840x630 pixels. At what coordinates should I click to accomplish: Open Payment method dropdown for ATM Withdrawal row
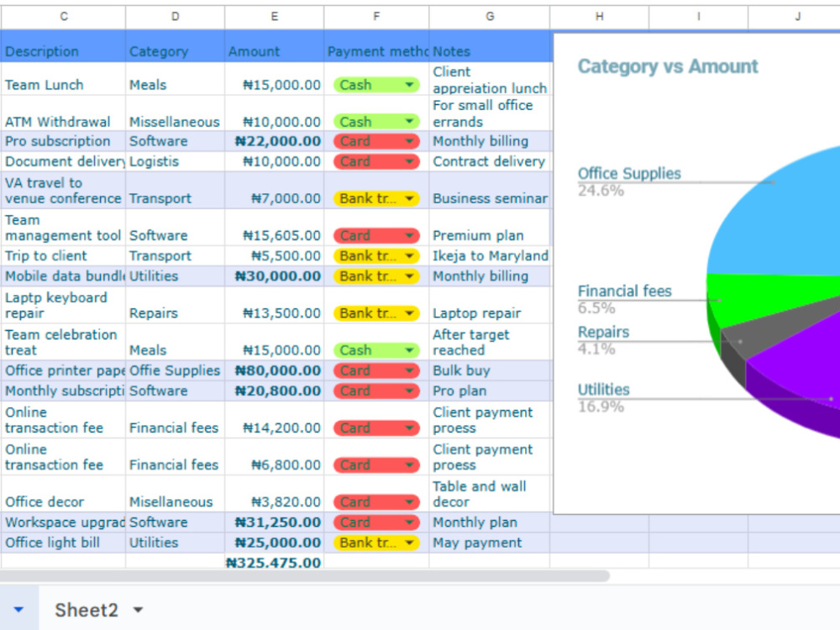coord(376,122)
